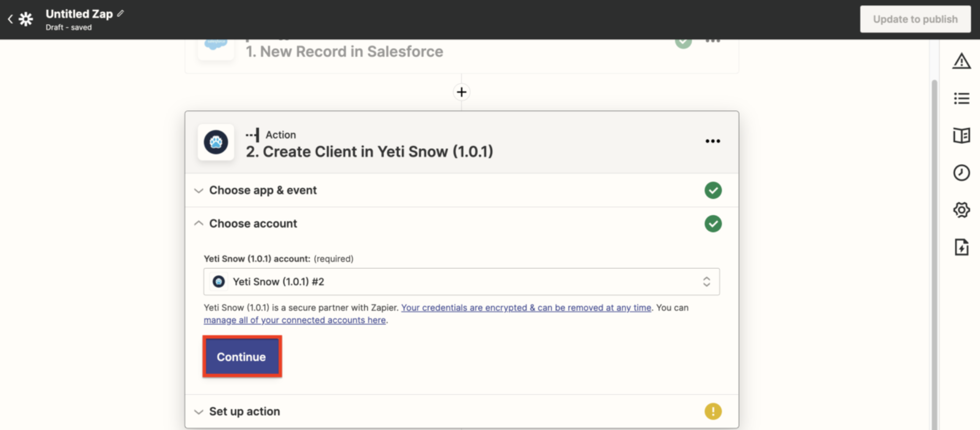Click the Continue button

[242, 357]
